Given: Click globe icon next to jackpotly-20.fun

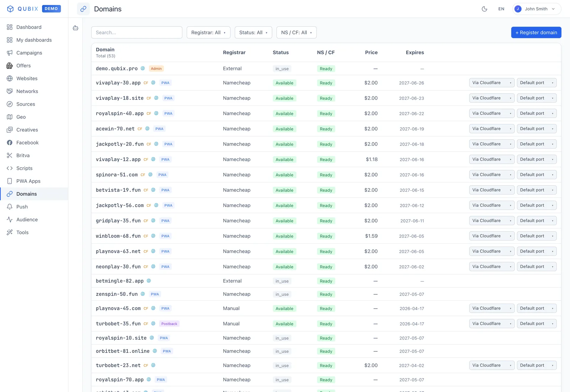Looking at the screenshot, I should 156,144.
